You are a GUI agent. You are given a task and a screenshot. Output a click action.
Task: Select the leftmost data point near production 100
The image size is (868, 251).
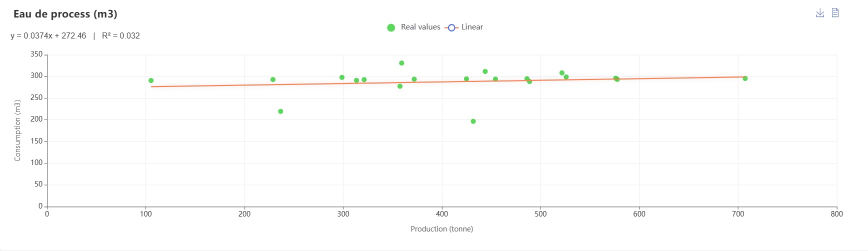coord(151,80)
